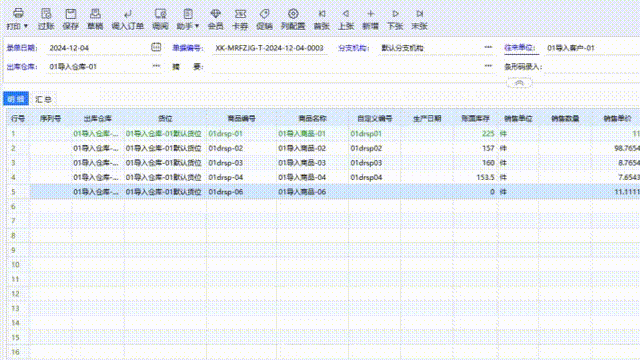Save the document with 保存 icon
Viewport: 640px width, 360px height.
pyautogui.click(x=71, y=19)
